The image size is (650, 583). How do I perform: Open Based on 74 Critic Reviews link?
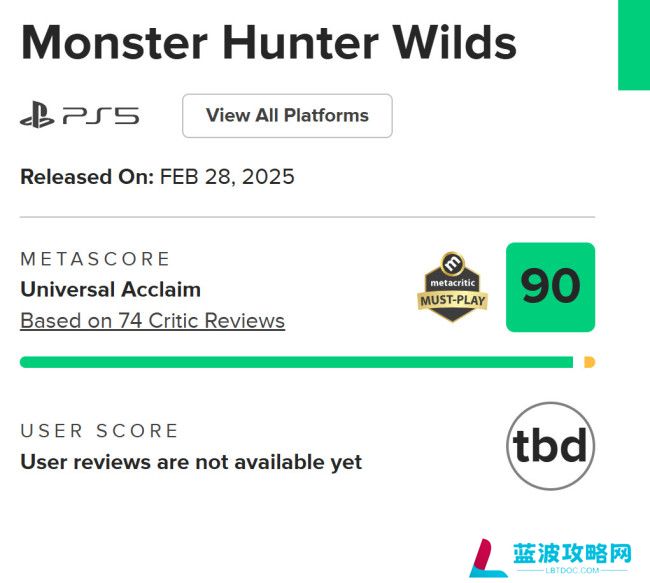click(153, 321)
